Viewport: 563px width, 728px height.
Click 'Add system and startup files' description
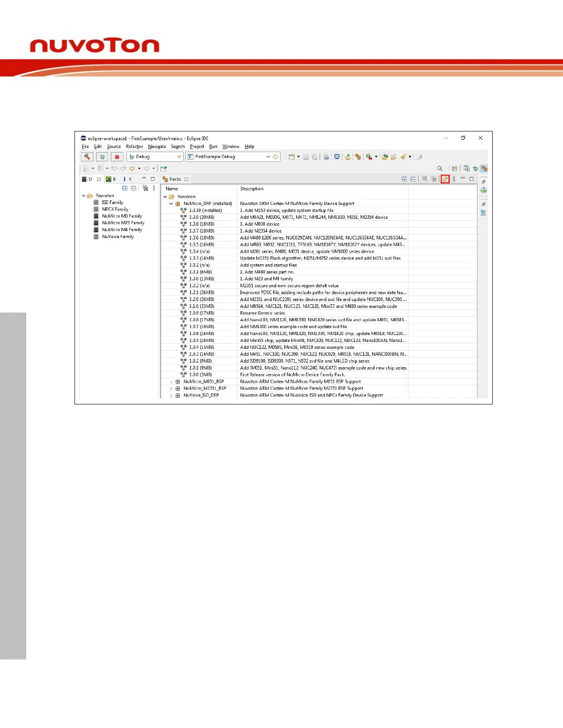[269, 265]
